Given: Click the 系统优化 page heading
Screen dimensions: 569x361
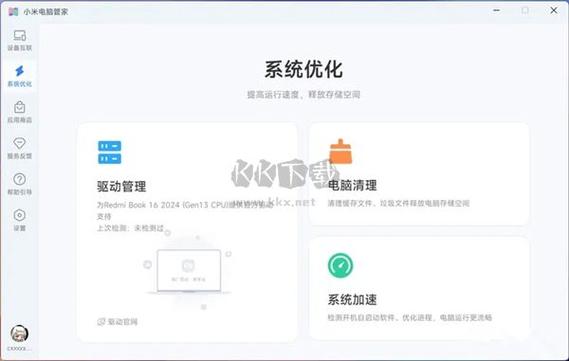Looking at the screenshot, I should [304, 69].
